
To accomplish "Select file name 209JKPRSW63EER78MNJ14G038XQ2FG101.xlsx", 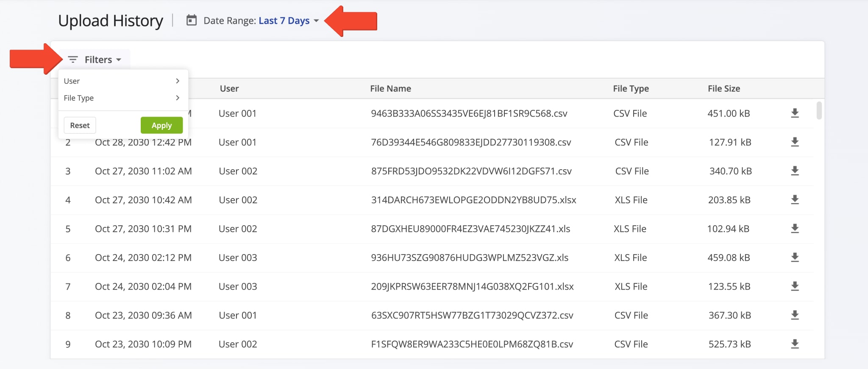I will point(472,287).
